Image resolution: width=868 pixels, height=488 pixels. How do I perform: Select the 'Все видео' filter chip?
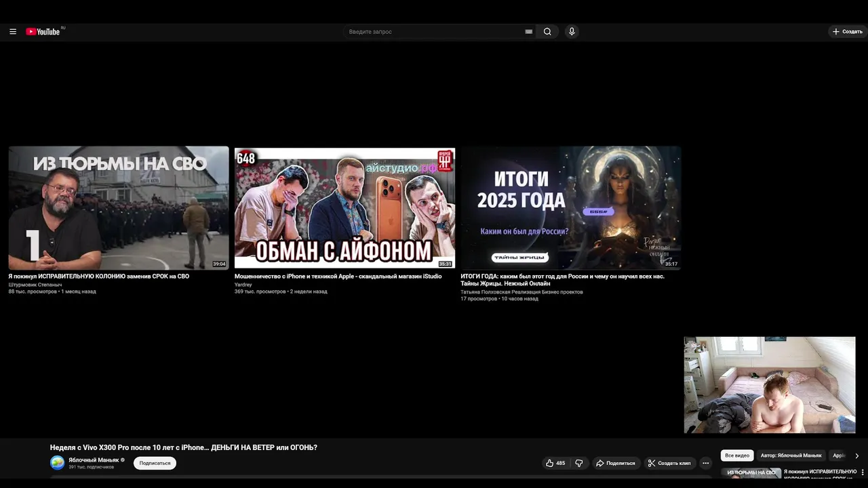(x=737, y=455)
